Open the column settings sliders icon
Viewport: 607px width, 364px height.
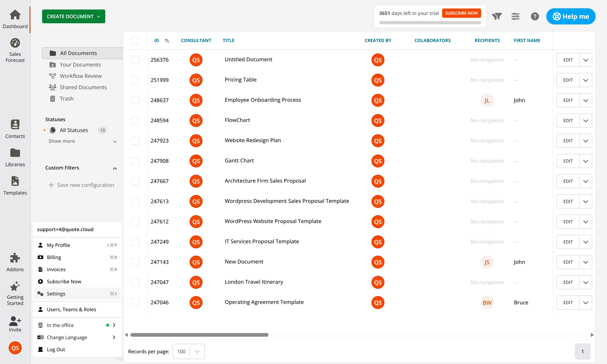[x=515, y=16]
